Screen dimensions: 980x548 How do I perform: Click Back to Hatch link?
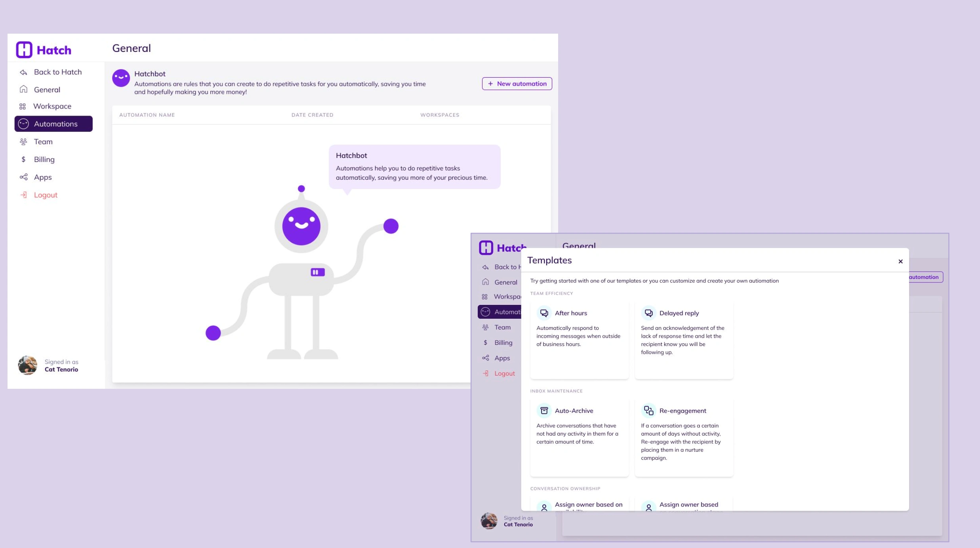tap(57, 72)
